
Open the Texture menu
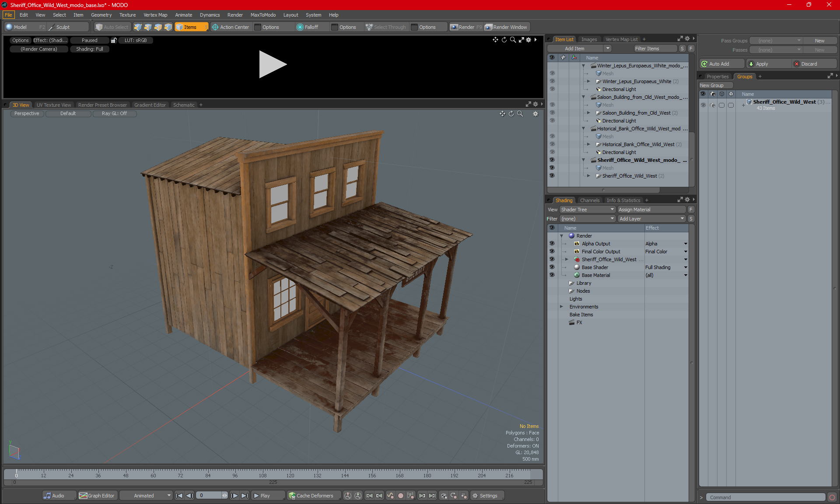(x=127, y=15)
